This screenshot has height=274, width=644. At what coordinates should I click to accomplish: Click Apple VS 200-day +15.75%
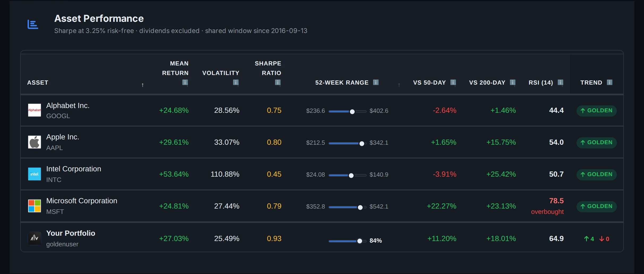coord(501,142)
